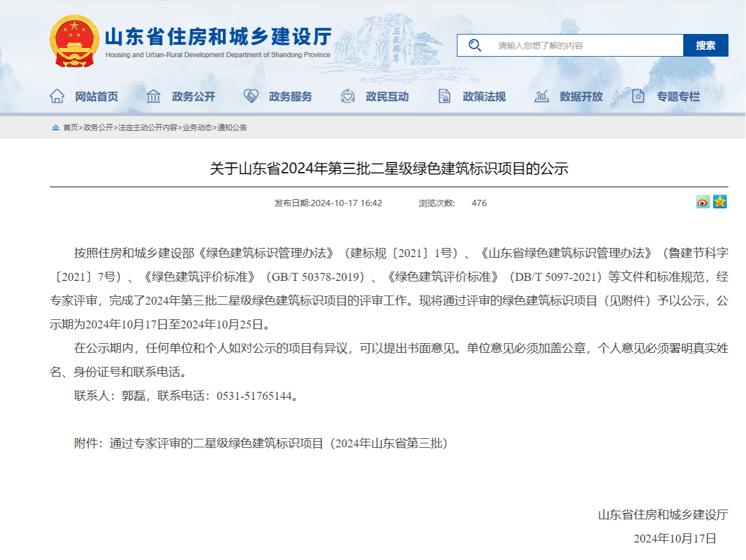Click 业务动态 in the breadcrumb
This screenshot has height=560, width=746.
(x=197, y=128)
